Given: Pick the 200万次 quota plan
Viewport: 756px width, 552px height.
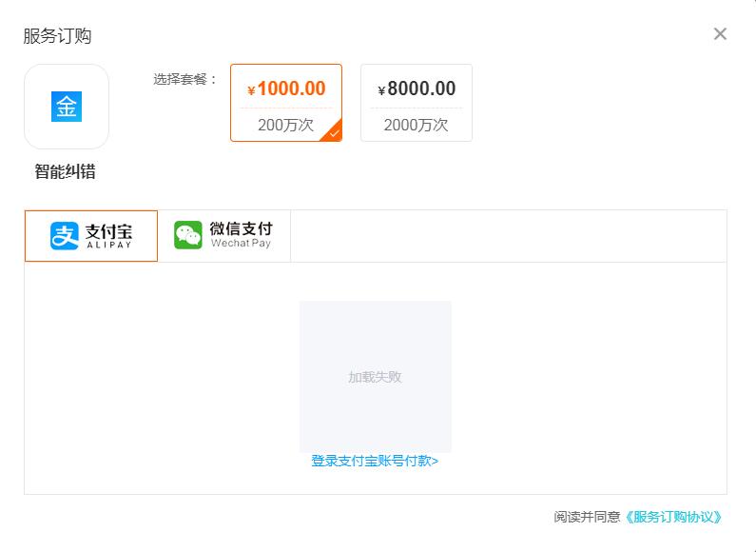Looking at the screenshot, I should (x=285, y=125).
